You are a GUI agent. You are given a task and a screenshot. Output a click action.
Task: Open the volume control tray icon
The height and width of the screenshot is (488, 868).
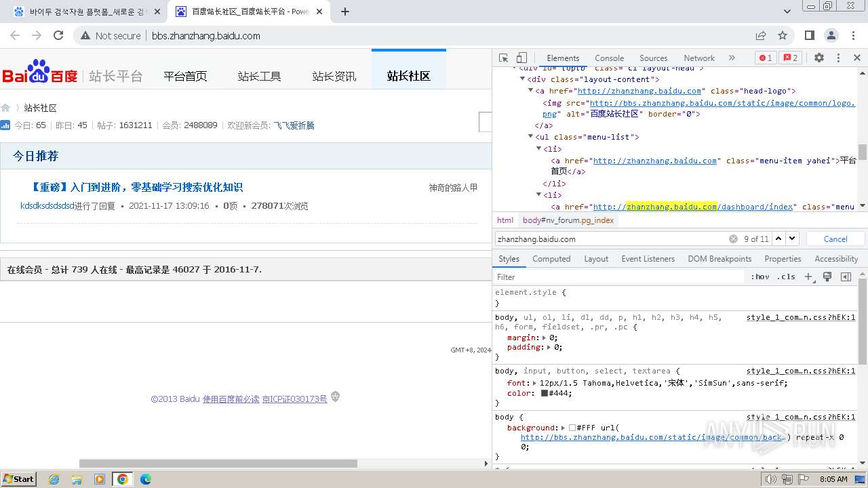point(771,479)
